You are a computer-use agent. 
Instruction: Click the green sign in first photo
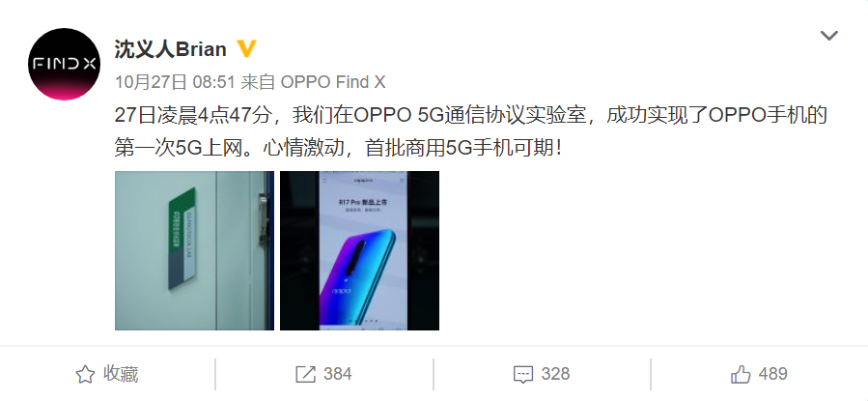[182, 240]
